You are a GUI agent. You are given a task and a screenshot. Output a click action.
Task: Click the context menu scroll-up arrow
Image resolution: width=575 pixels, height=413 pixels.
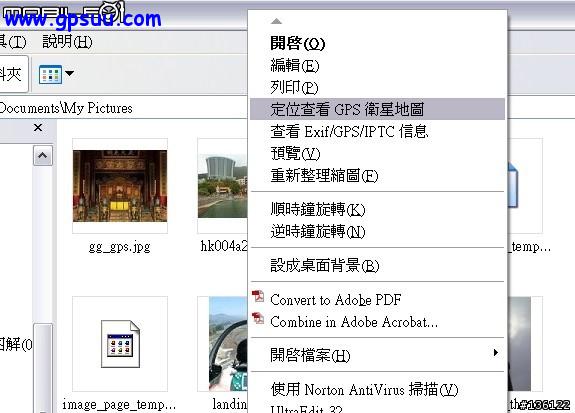276,21
